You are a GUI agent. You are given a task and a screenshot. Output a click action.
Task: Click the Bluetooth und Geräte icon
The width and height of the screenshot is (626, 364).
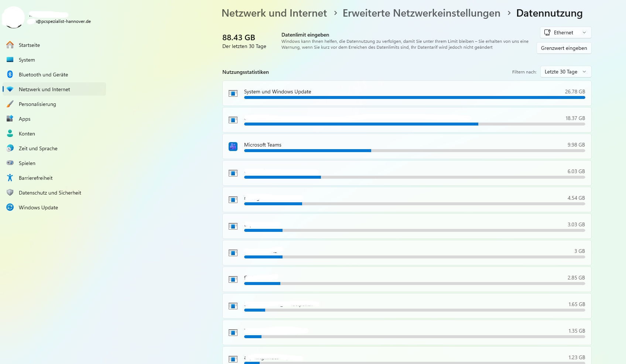coord(10,75)
